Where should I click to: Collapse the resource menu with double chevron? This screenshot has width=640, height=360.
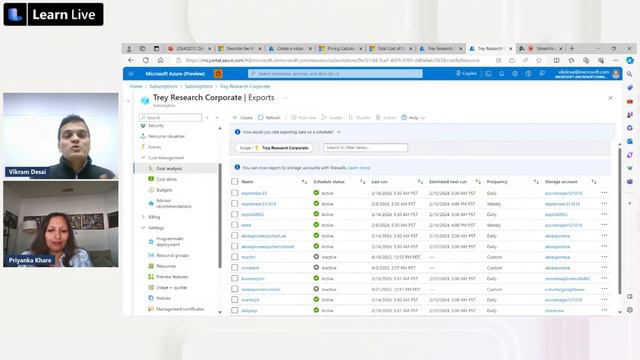(217, 118)
